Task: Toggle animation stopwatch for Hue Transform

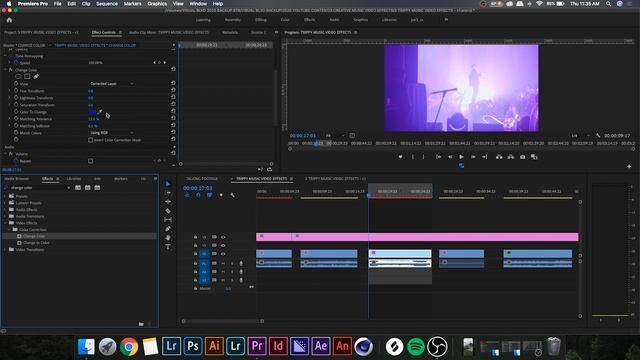Action: 16,91
